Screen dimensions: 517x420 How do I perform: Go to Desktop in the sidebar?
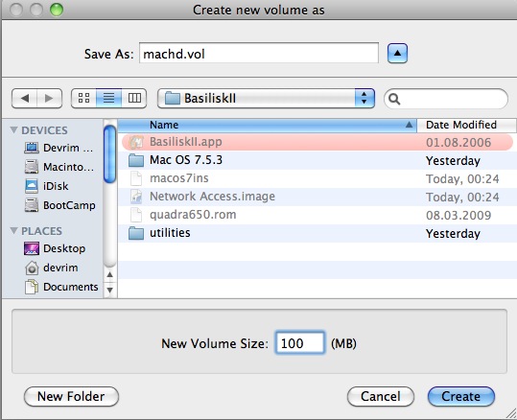(x=55, y=248)
